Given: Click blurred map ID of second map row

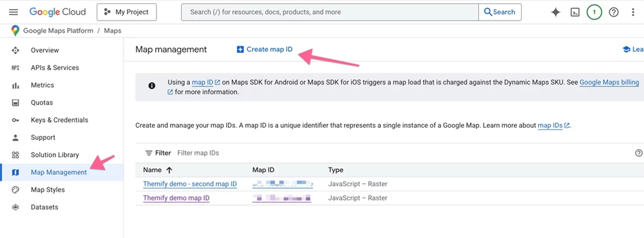Looking at the screenshot, I should tap(283, 184).
